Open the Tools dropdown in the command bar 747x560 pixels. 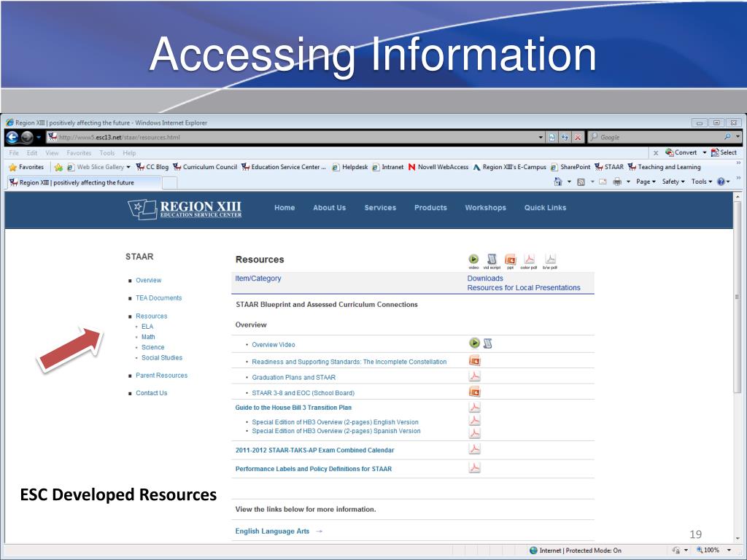[x=702, y=182]
